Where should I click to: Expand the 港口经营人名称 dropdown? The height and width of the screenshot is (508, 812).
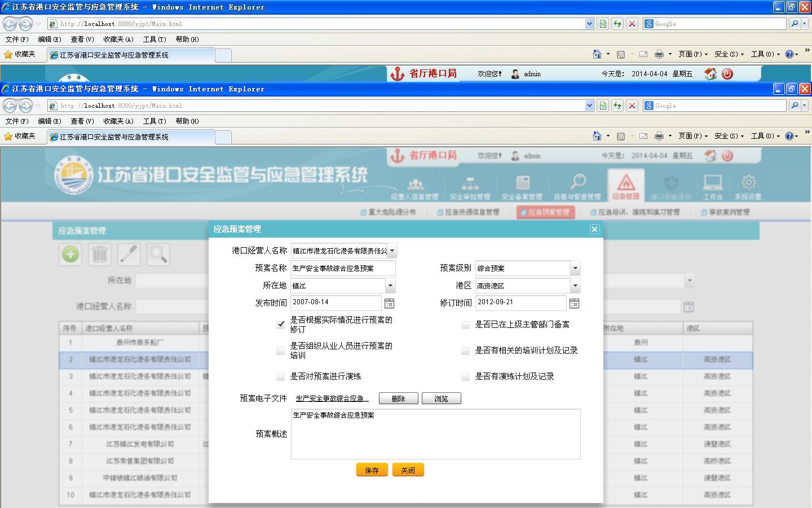[x=392, y=251]
